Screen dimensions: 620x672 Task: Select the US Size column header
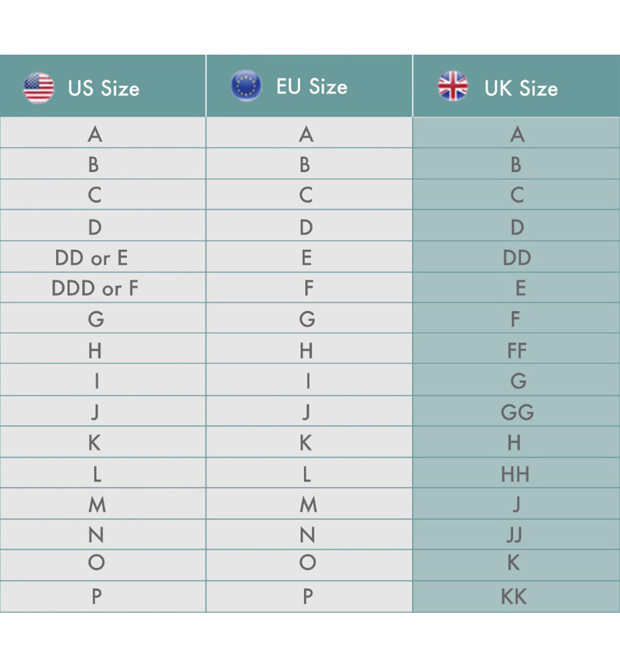103,88
